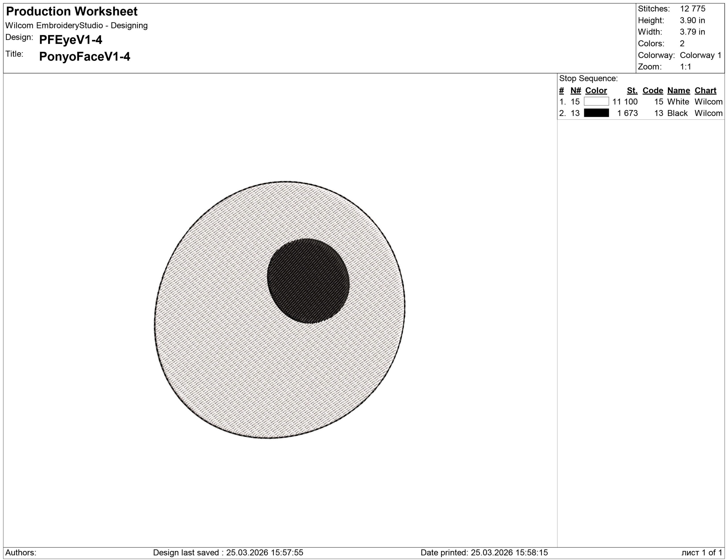
Task: Click the Name column header
Action: click(x=678, y=90)
